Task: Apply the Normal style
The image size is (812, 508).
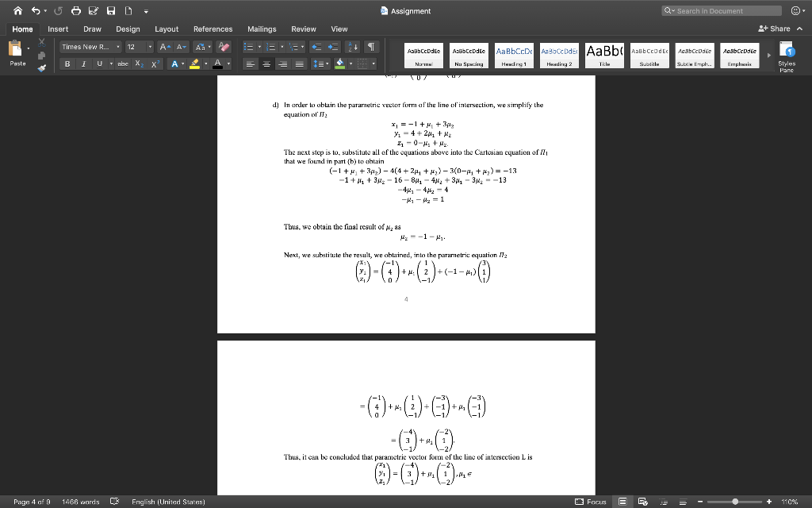Action: pyautogui.click(x=423, y=56)
